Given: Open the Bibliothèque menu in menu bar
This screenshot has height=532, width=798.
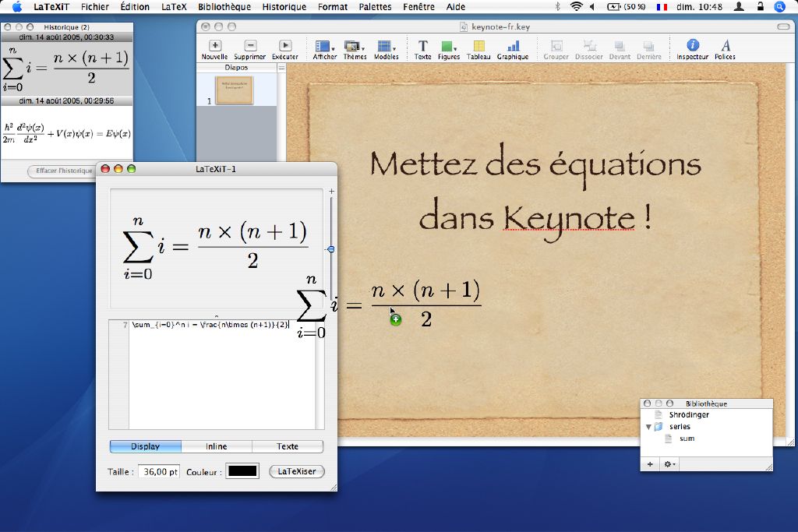Looking at the screenshot, I should pyautogui.click(x=224, y=6).
